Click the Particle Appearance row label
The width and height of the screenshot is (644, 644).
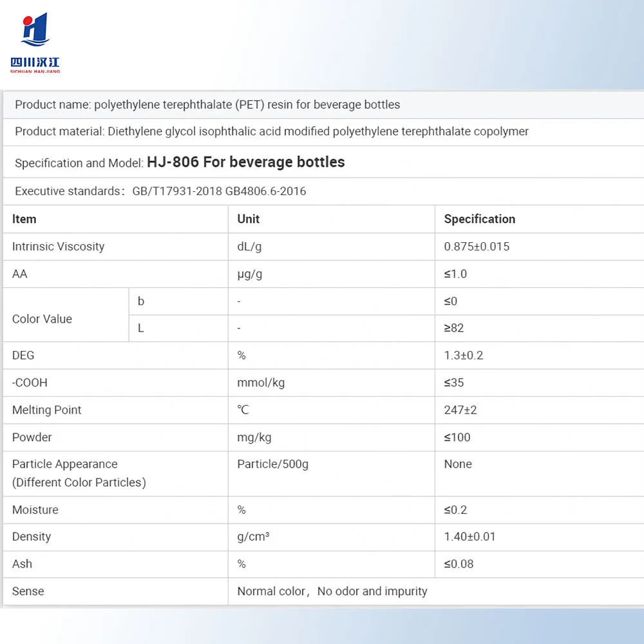point(64,464)
